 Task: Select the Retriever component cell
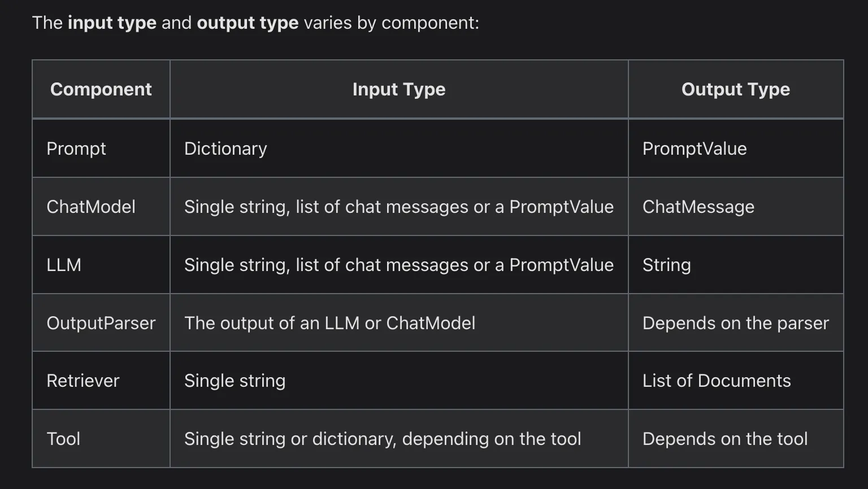click(83, 381)
